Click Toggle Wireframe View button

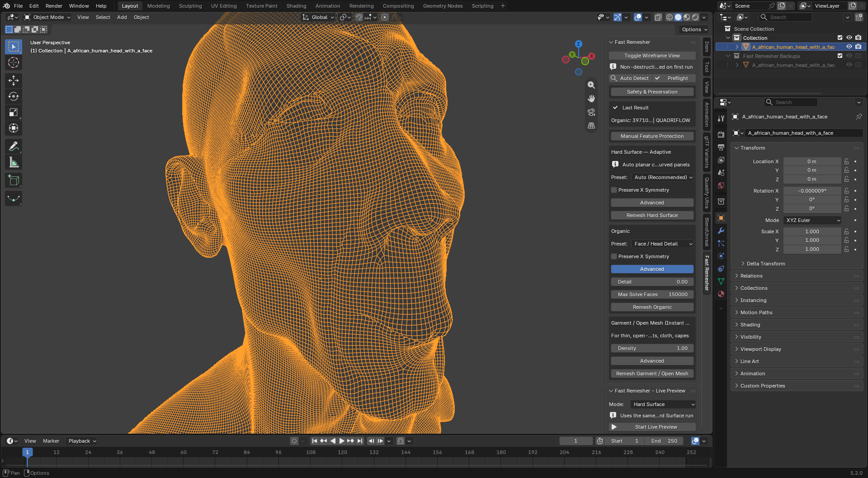coord(652,56)
